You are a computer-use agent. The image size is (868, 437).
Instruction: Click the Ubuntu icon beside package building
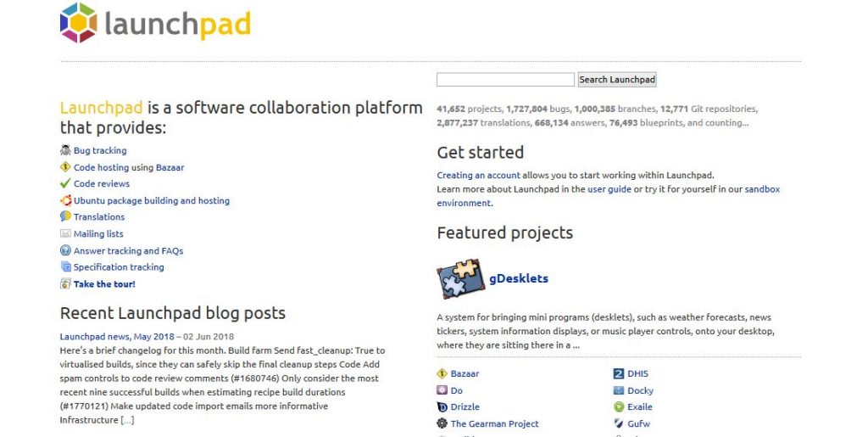(65, 200)
